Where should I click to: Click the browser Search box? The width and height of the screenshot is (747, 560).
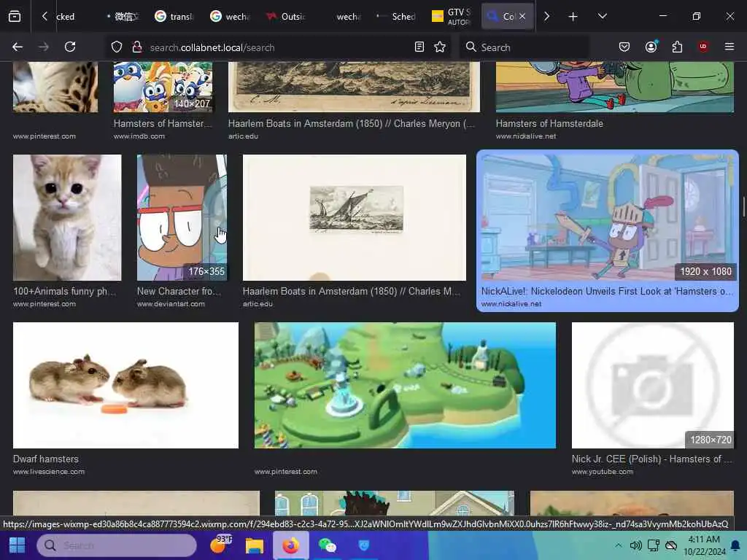click(524, 47)
